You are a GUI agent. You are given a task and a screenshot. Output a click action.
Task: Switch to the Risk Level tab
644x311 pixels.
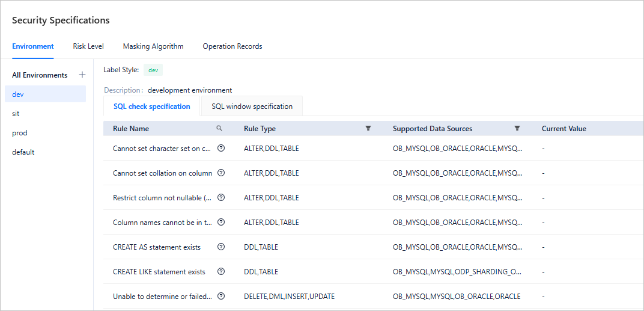pos(88,46)
